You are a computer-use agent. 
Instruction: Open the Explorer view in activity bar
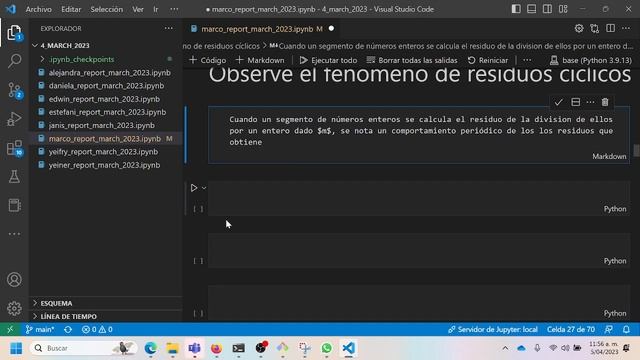point(14,32)
